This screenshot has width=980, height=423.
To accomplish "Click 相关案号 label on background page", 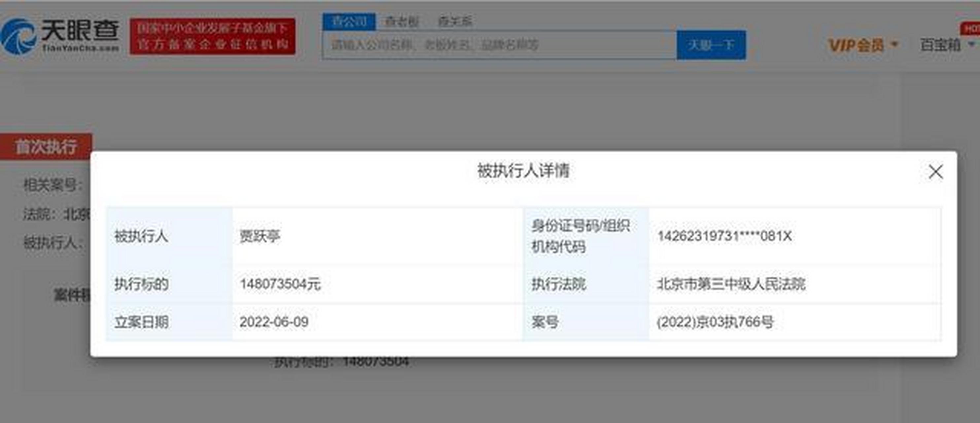I will tap(52, 185).
